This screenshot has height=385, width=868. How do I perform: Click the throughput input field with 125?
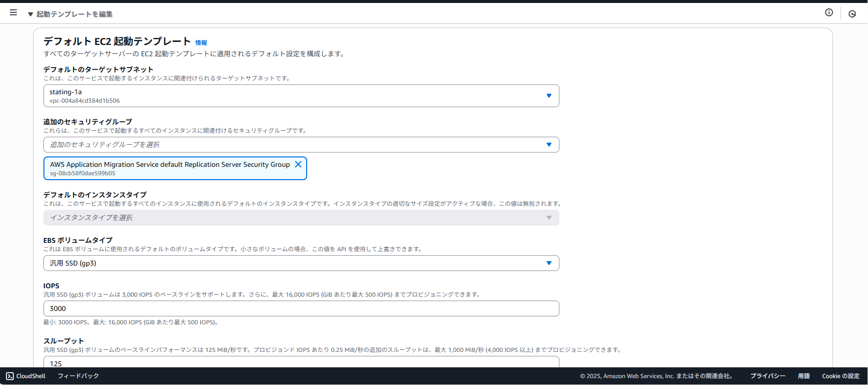pyautogui.click(x=301, y=362)
